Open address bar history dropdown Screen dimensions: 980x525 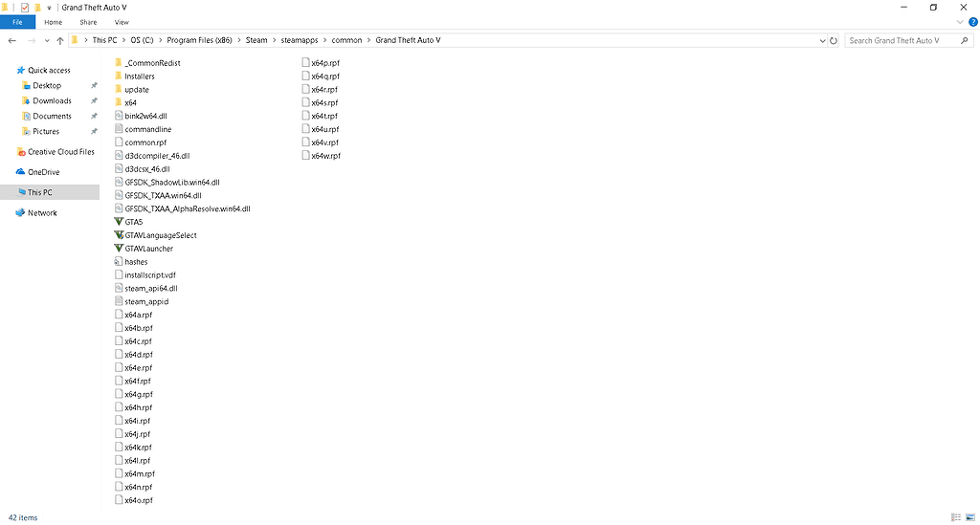822,40
